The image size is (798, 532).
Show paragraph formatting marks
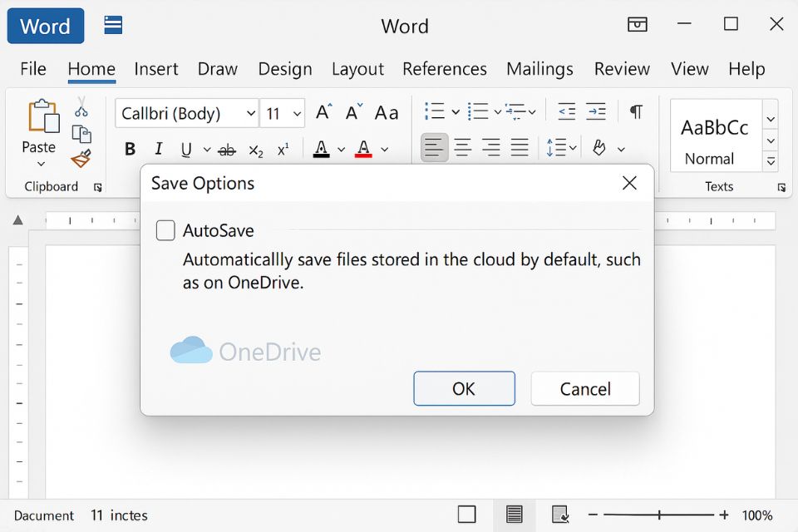point(636,111)
